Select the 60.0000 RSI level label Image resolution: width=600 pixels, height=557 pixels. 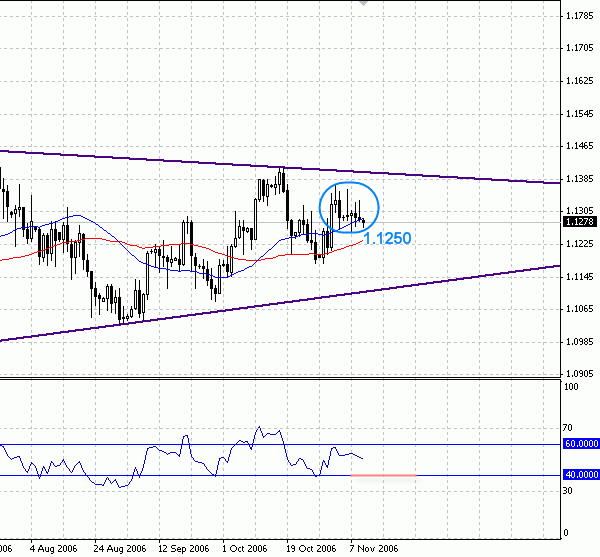(x=581, y=444)
